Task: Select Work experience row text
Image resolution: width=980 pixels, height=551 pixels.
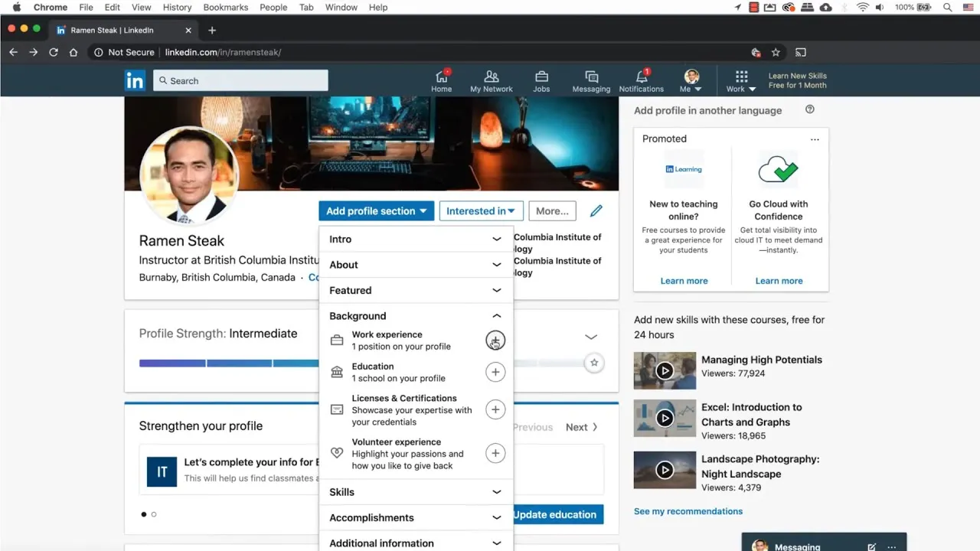Action: [x=401, y=341]
